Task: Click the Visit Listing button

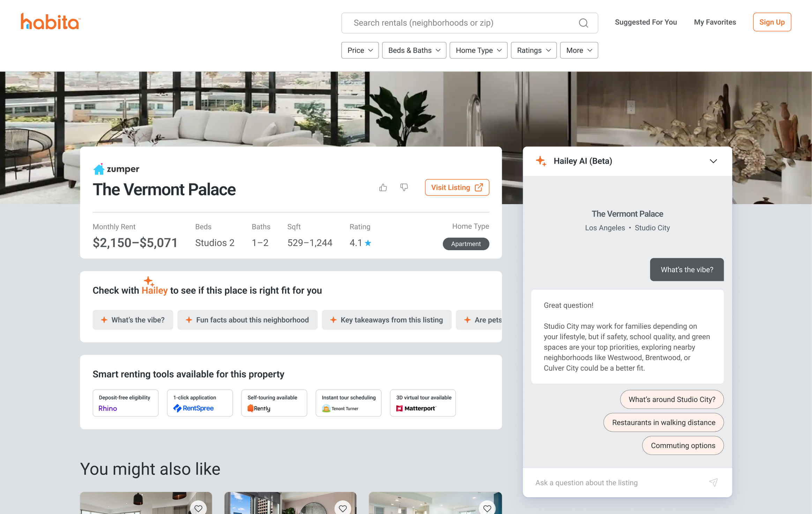Action: [457, 187]
